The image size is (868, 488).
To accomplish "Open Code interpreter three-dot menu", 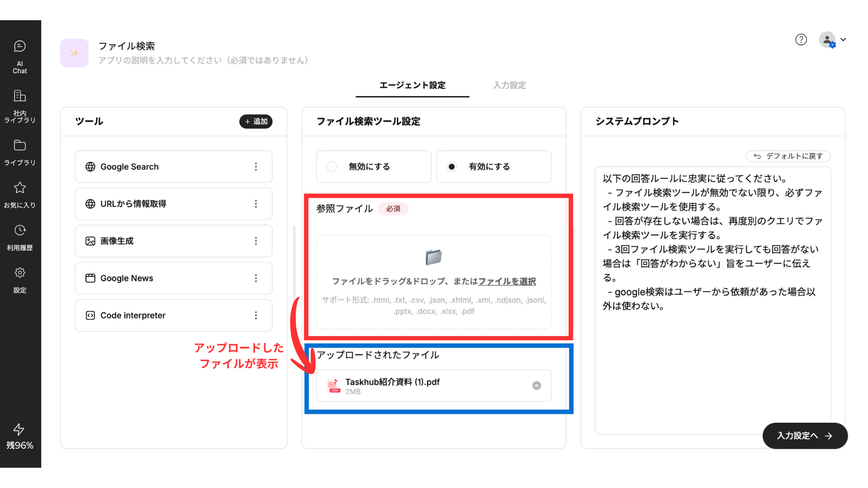I will (x=256, y=315).
